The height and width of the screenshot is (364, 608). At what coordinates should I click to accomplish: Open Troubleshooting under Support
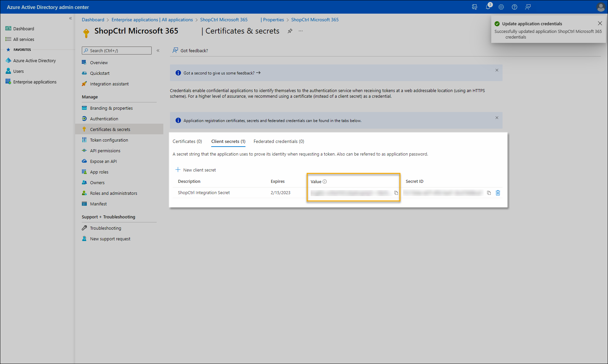[105, 228]
